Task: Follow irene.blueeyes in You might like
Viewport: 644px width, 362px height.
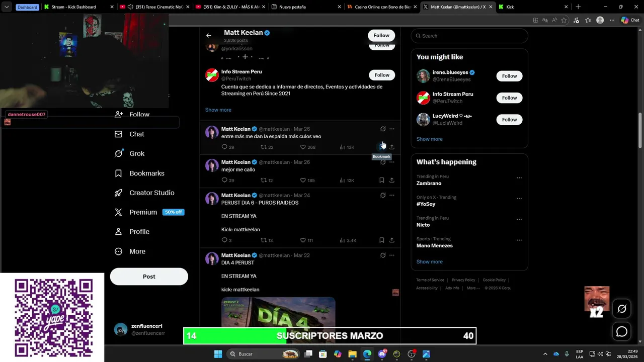Action: (509, 76)
